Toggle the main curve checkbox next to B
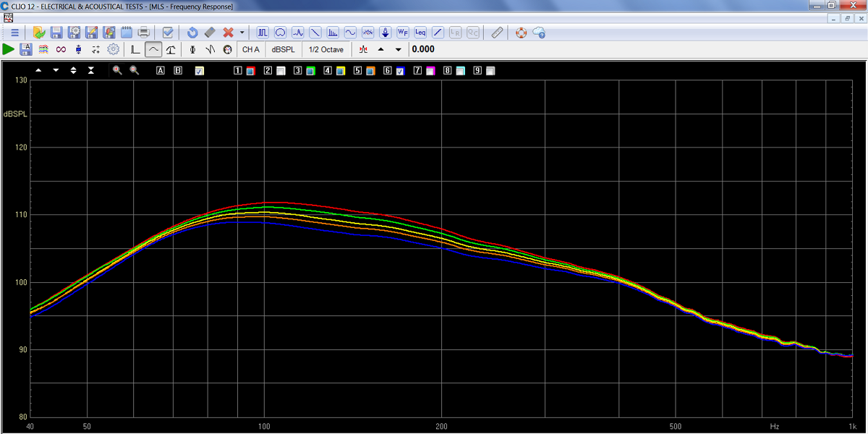 pyautogui.click(x=199, y=71)
